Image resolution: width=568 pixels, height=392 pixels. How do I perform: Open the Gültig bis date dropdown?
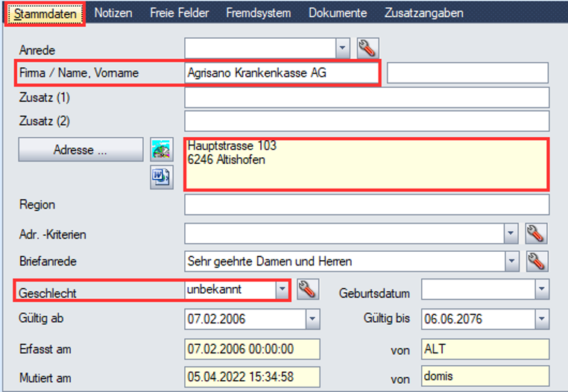[x=542, y=319]
